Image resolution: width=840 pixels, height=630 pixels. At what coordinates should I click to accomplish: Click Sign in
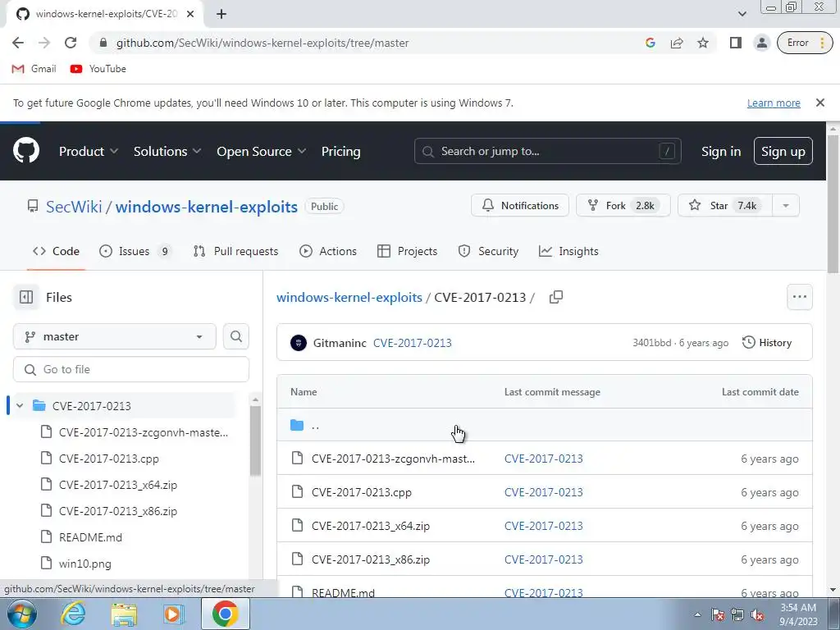[721, 152]
